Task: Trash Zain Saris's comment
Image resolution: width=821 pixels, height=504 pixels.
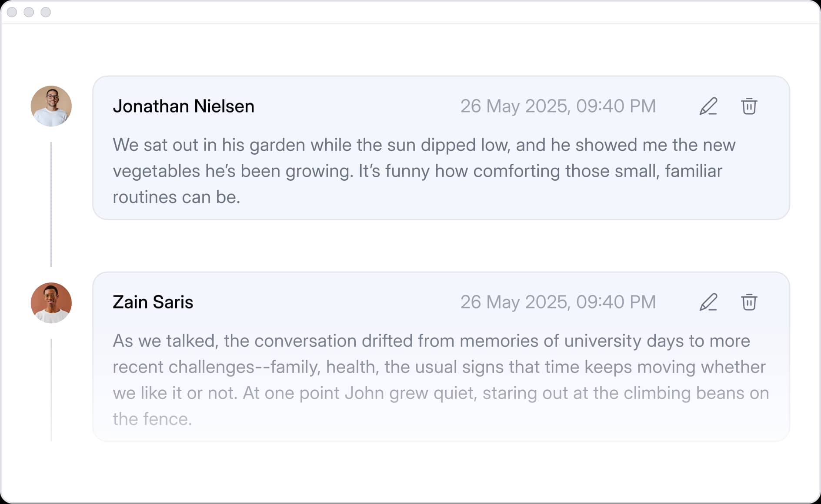Action: click(749, 302)
